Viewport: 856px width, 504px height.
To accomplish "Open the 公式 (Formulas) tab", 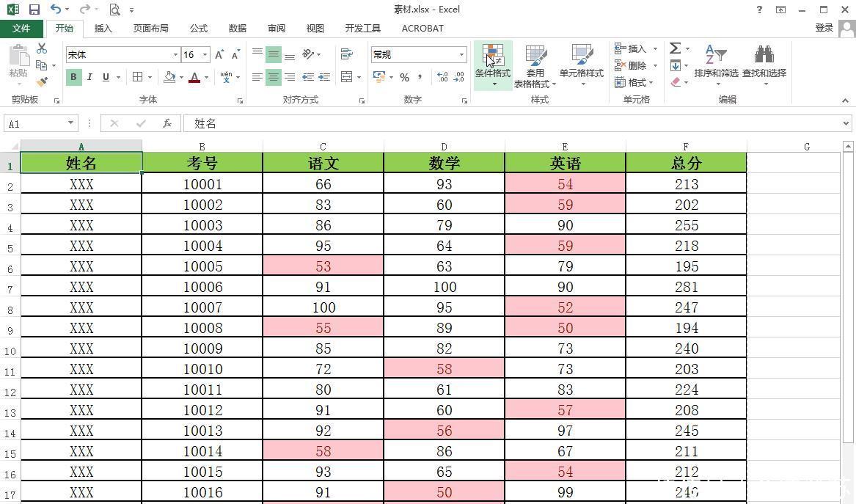I will (x=199, y=29).
